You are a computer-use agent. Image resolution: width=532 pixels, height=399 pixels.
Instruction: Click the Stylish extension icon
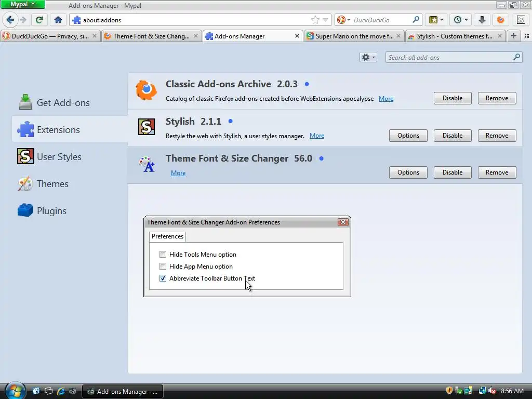pyautogui.click(x=146, y=127)
